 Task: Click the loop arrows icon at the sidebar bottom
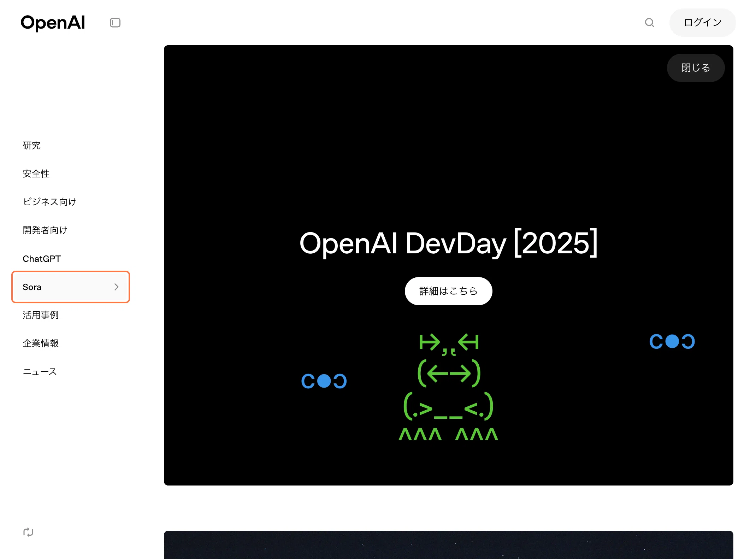[28, 532]
